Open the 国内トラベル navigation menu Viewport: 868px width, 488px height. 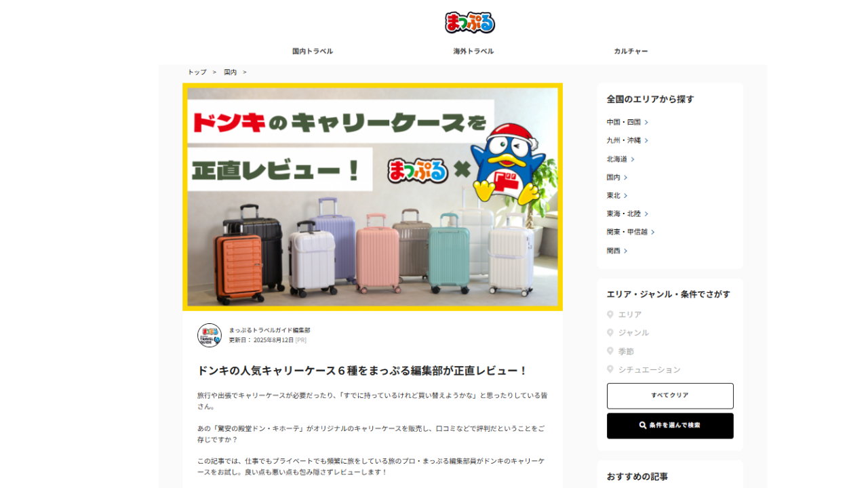(x=313, y=52)
